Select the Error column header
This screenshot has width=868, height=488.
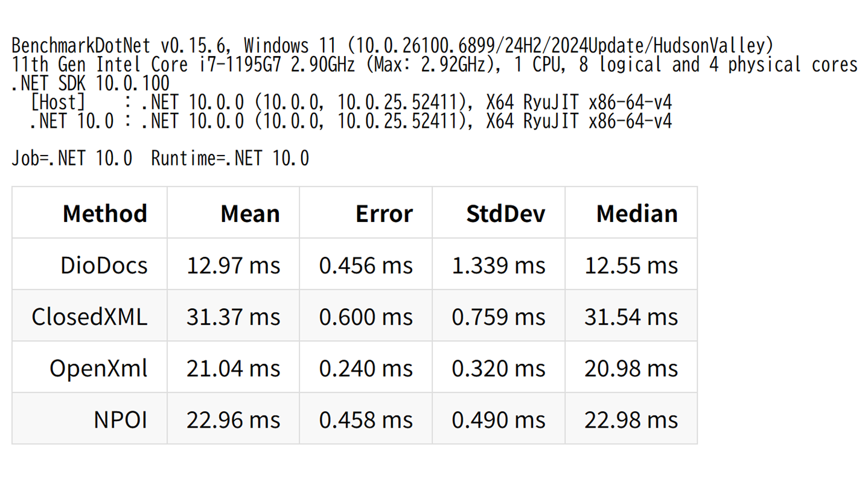pos(384,214)
